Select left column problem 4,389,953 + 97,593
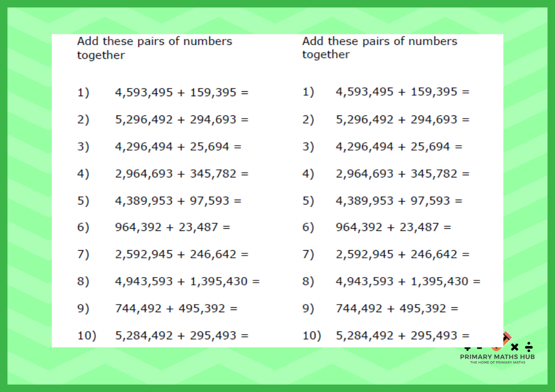Image resolution: width=555 pixels, height=392 pixels. click(178, 201)
